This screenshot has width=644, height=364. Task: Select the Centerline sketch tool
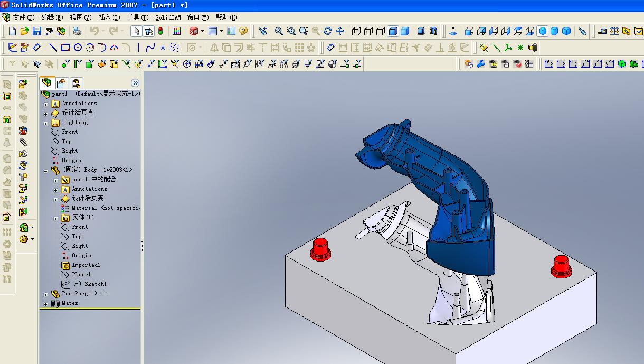138,48
